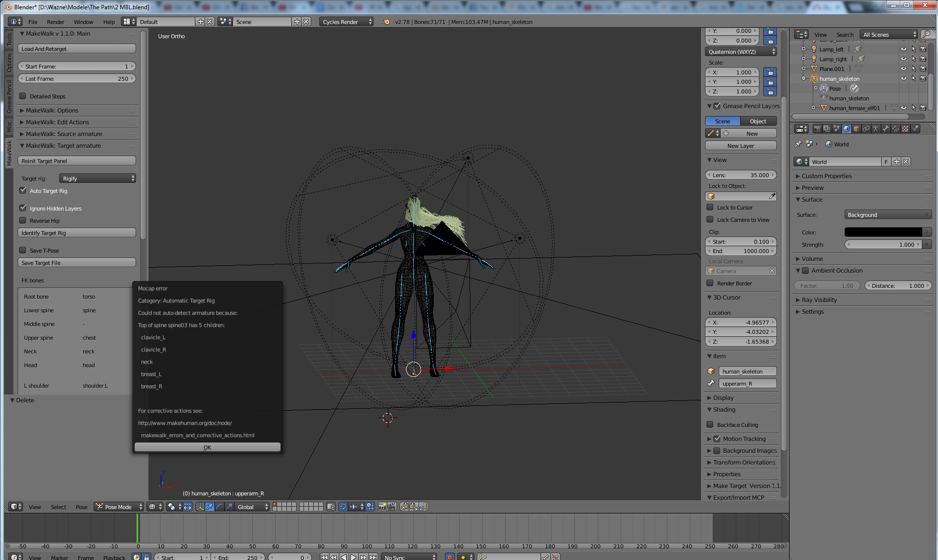Open the Window menu

(83, 22)
